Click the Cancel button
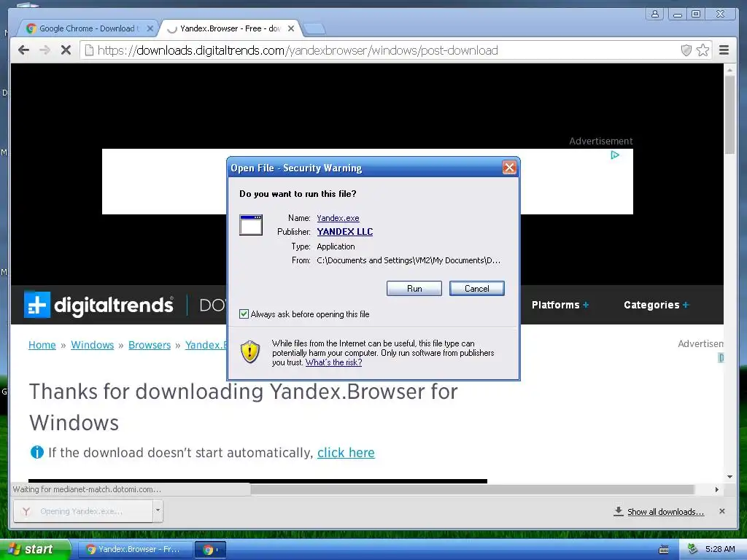 point(476,289)
